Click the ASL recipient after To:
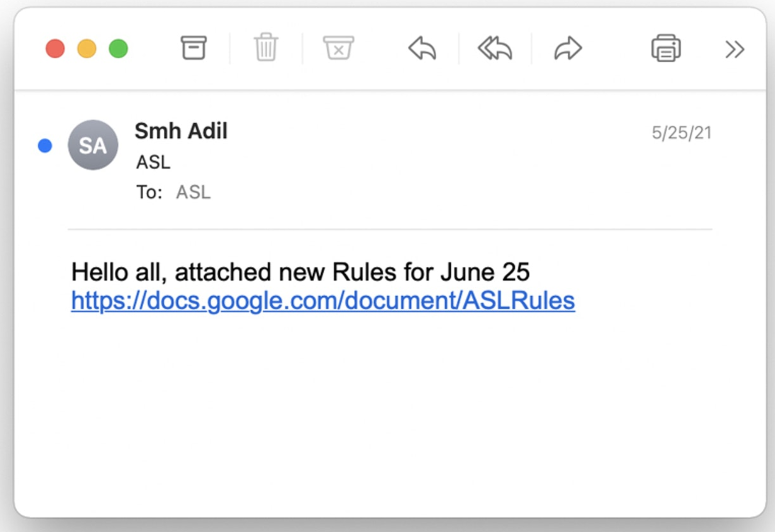This screenshot has width=775, height=532. point(193,192)
